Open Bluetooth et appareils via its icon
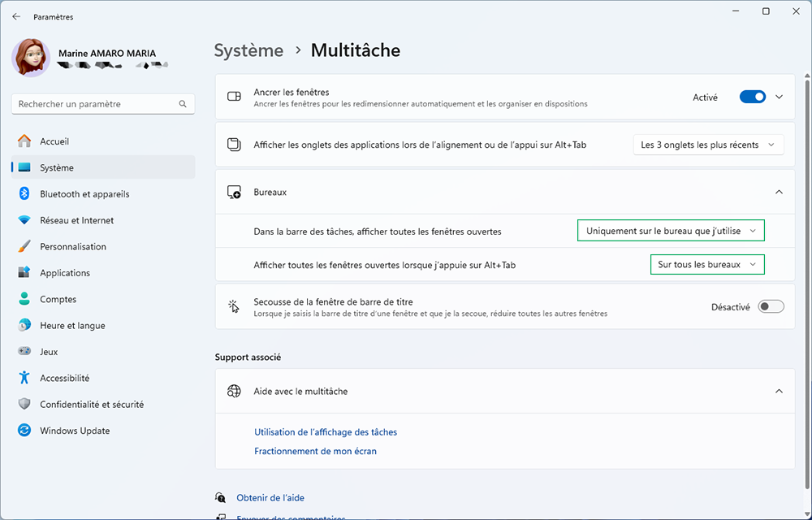Image resolution: width=812 pixels, height=520 pixels. coord(24,193)
